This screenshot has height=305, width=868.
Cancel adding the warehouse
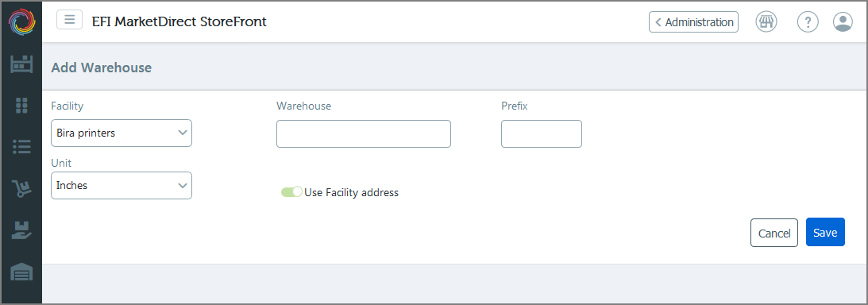coord(773,233)
